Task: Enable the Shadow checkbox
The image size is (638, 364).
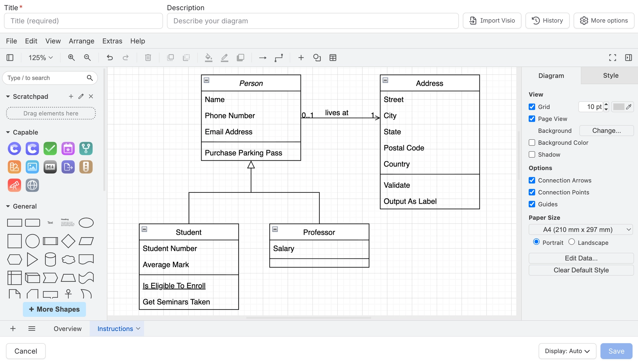Action: 532,154
